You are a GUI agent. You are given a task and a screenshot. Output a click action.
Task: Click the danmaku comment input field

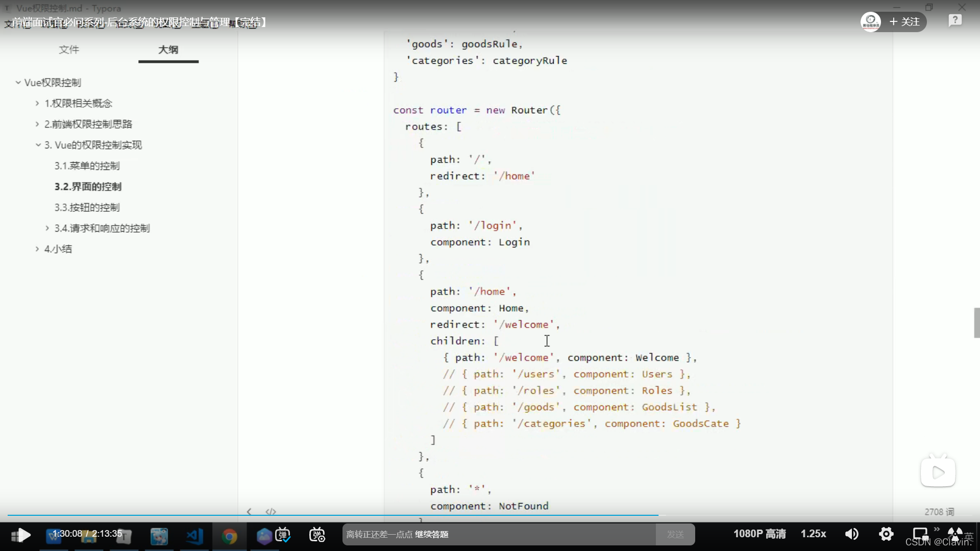[x=499, y=534]
